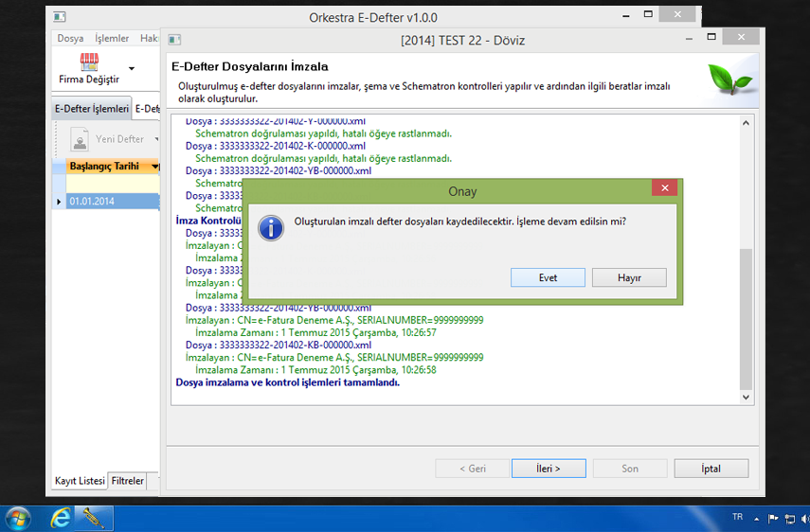Close the Onay confirmation dialog
Screen dimensions: 810x532
[664, 189]
